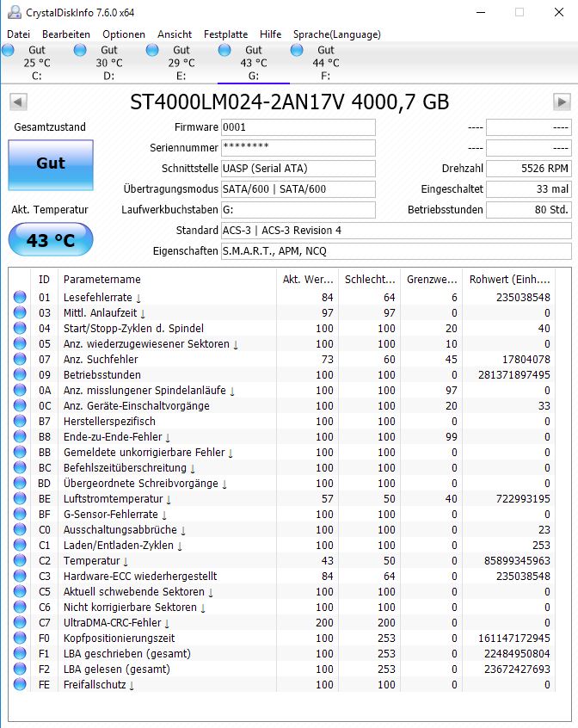Click status icon of Übergeordnete Schreibvorgänge row
This screenshot has height=728, width=578.
[20, 483]
